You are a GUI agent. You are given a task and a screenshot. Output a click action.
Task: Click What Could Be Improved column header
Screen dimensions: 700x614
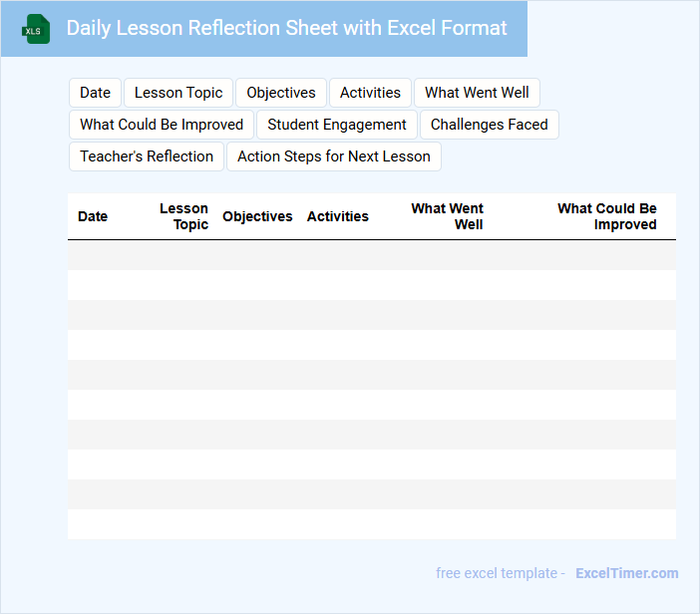[x=607, y=216]
